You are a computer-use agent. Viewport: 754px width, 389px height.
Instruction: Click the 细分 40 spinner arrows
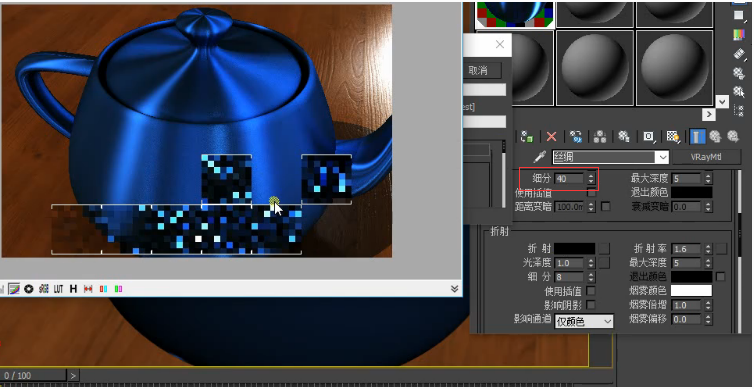point(591,178)
